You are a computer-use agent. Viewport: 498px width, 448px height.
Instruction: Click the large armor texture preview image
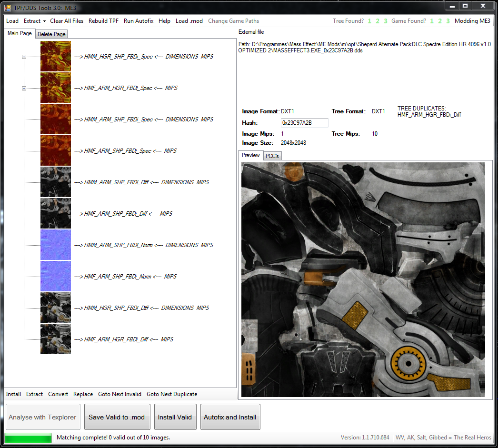pyautogui.click(x=363, y=280)
